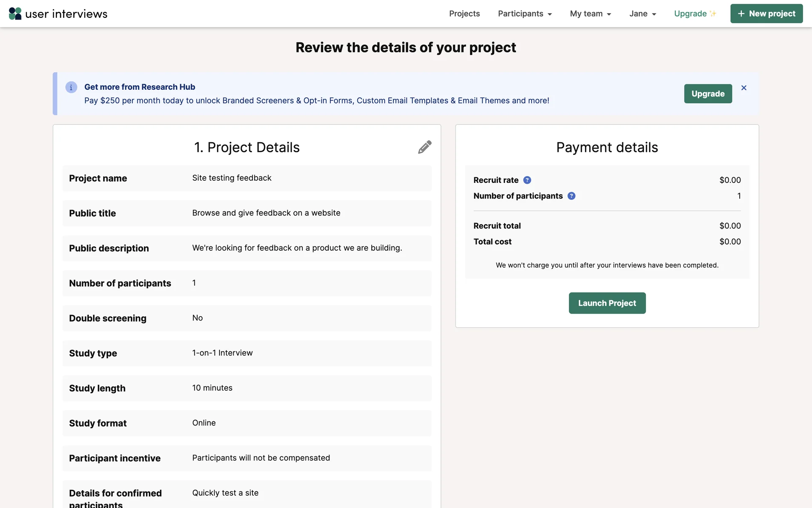Click the plus icon on New project
This screenshot has width=812, height=508.
pos(741,14)
